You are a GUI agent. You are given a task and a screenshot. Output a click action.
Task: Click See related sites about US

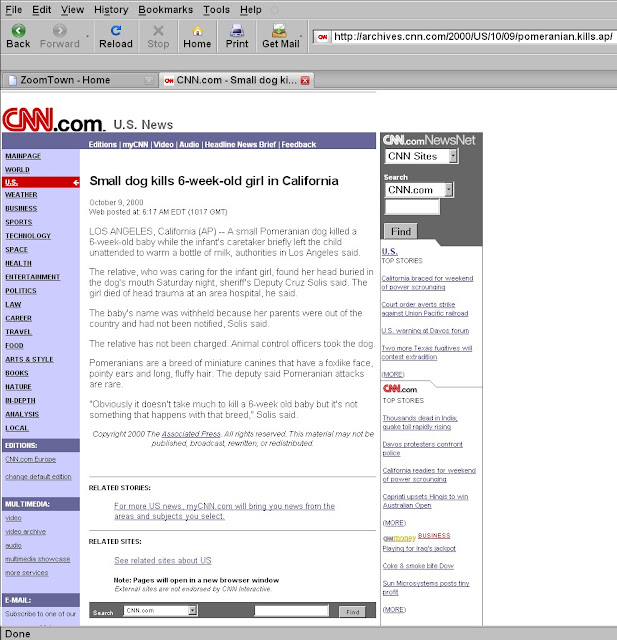(x=163, y=560)
